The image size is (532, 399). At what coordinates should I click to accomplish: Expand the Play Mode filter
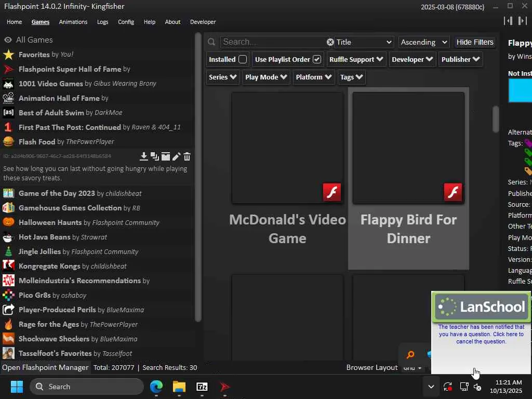266,77
